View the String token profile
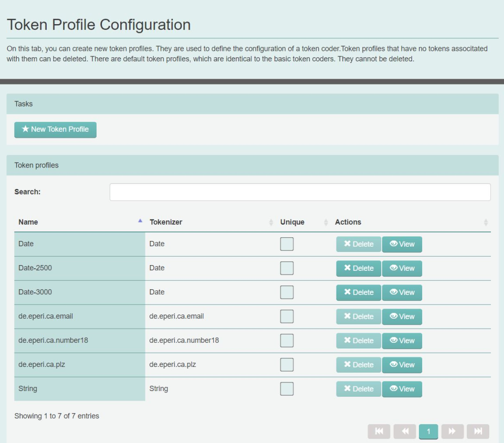 click(x=402, y=389)
